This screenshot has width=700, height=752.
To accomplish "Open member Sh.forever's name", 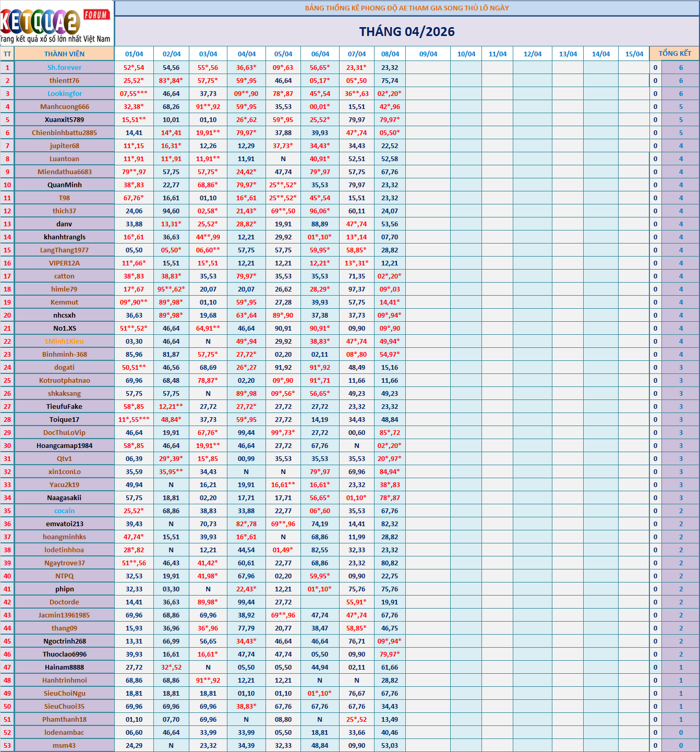I will pos(65,67).
